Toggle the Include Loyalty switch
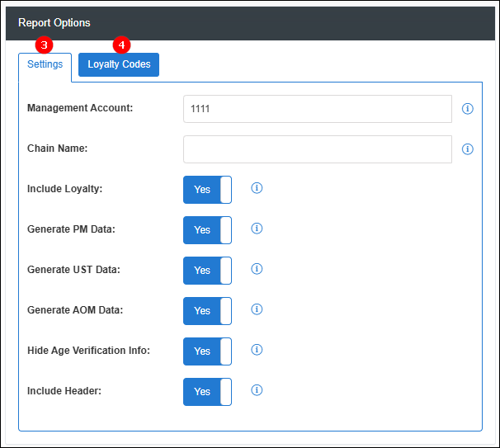The image size is (500, 448). 207,190
